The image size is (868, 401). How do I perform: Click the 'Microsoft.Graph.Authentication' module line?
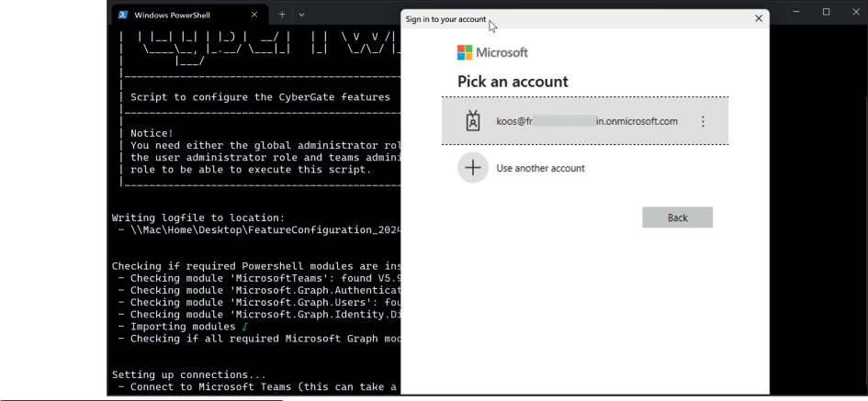[x=259, y=290]
